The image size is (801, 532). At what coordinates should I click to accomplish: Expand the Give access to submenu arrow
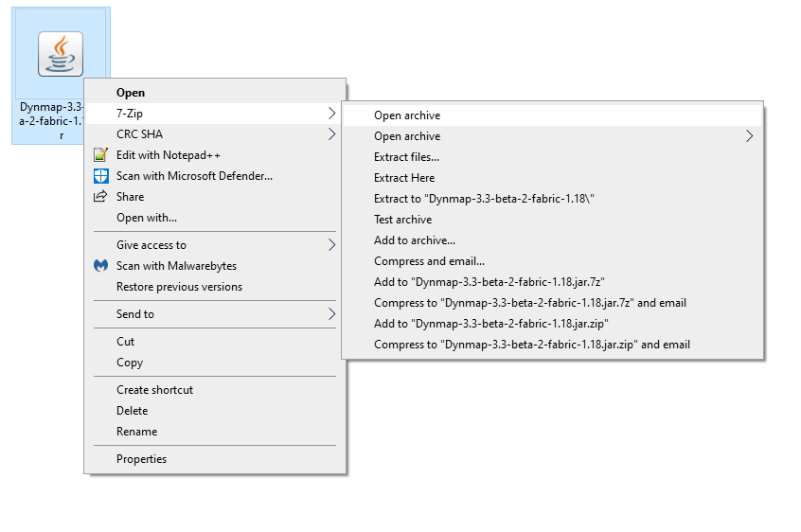(331, 245)
